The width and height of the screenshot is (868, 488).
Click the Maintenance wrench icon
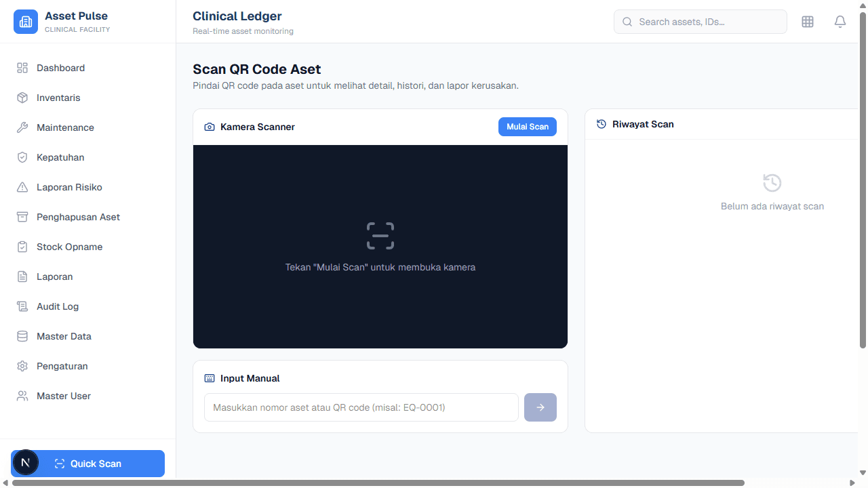(22, 127)
